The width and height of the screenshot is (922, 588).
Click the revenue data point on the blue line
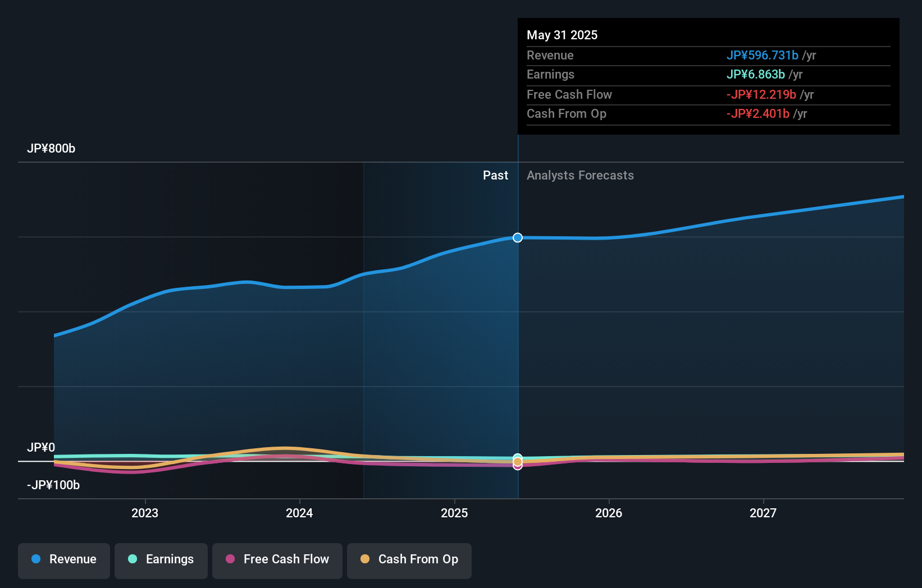pos(518,238)
